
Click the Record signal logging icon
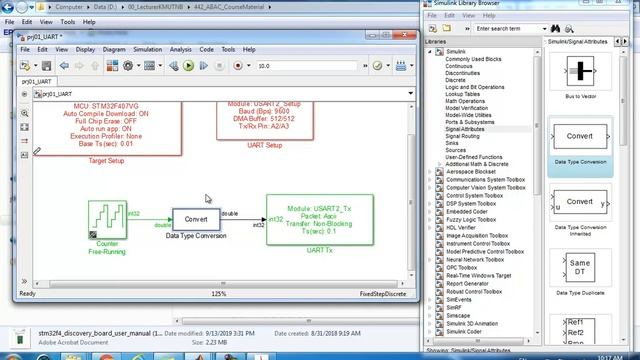click(238, 66)
